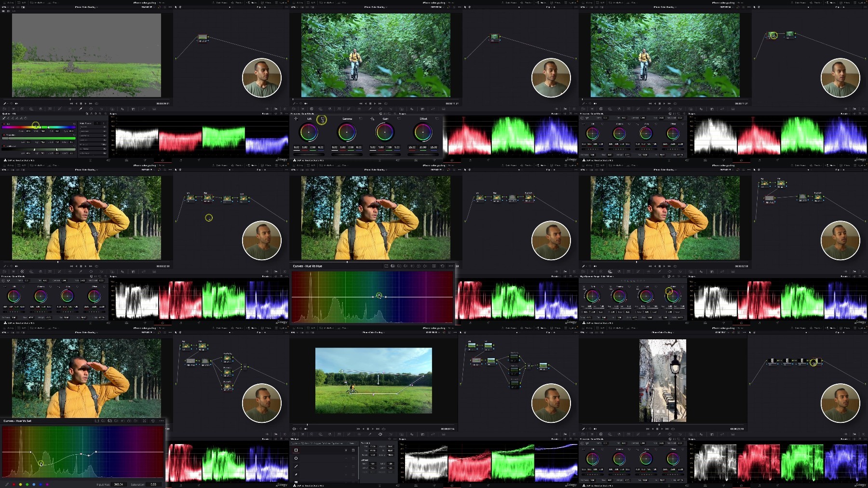The image size is (868, 488).
Task: Open Window panel options menu, bottom-center frame
Action: 395,439
